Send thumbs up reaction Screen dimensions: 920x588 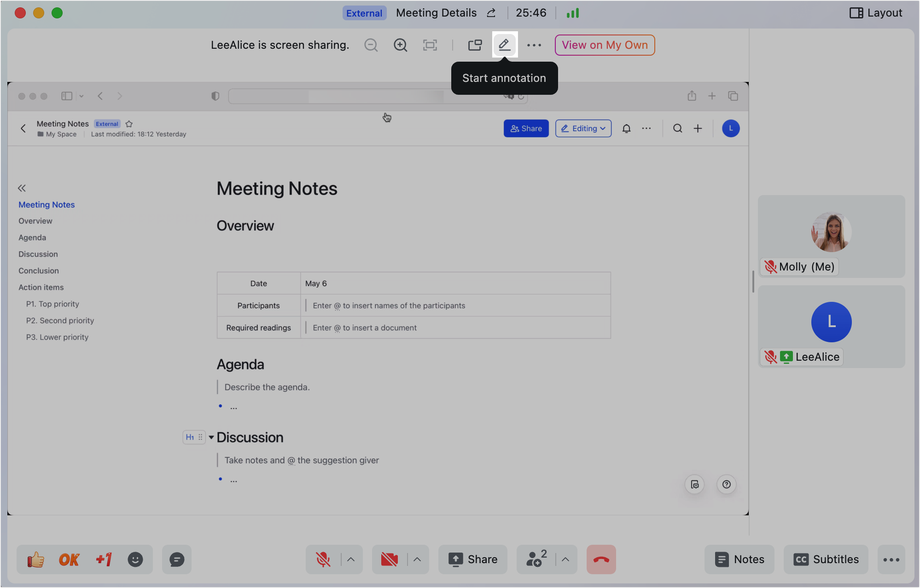pos(35,559)
